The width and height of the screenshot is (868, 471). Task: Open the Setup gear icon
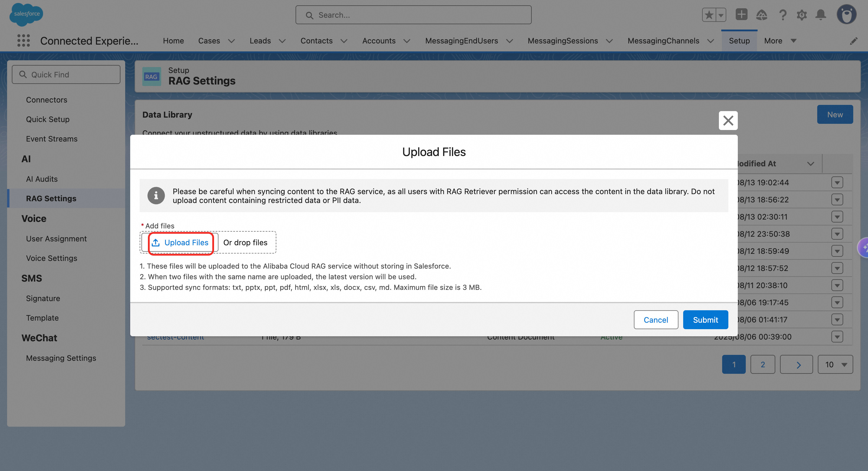coord(802,15)
